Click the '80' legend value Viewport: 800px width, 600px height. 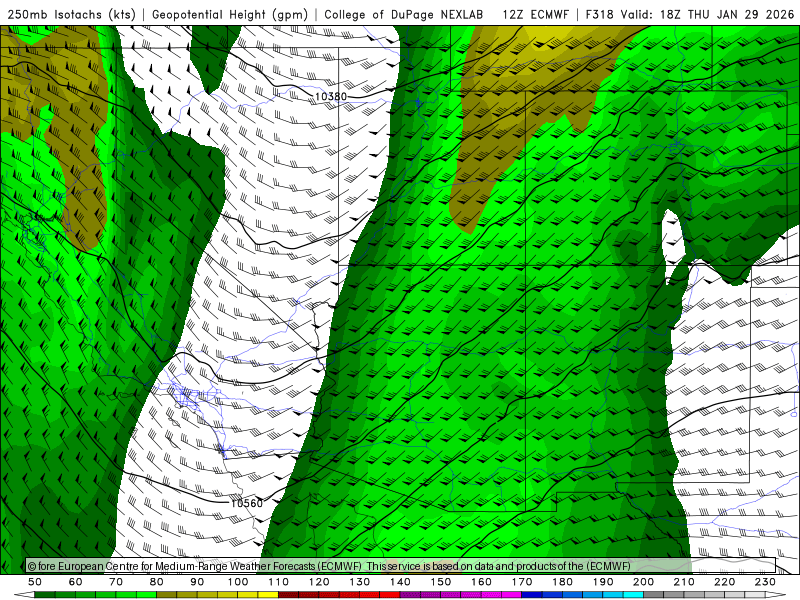tap(156, 582)
